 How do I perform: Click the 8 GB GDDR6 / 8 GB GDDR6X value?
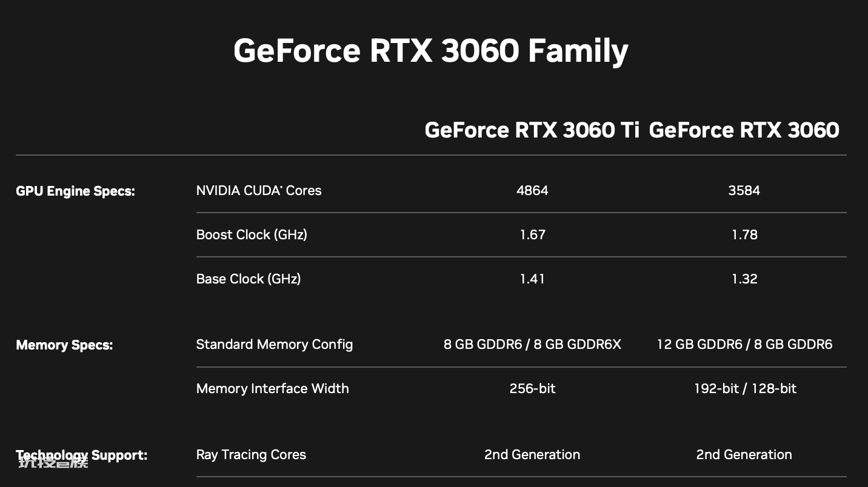[532, 345]
